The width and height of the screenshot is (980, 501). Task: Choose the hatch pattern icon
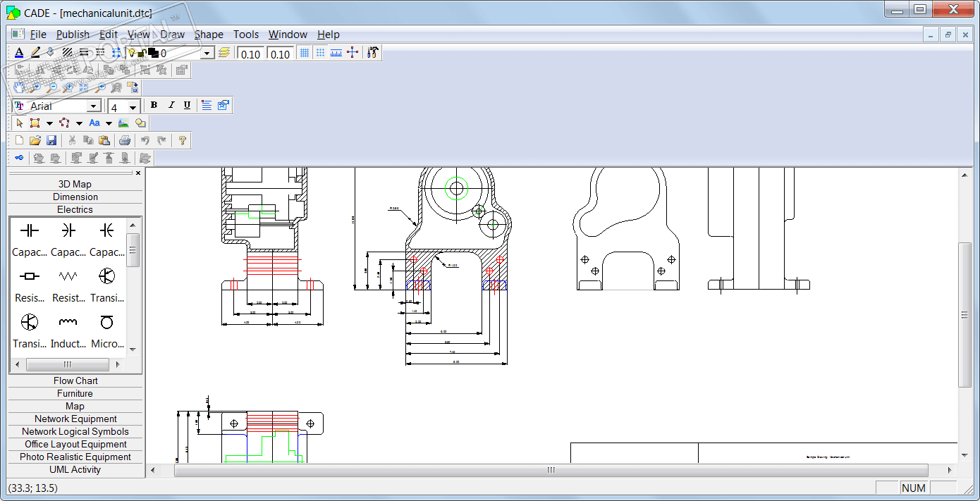coord(68,53)
